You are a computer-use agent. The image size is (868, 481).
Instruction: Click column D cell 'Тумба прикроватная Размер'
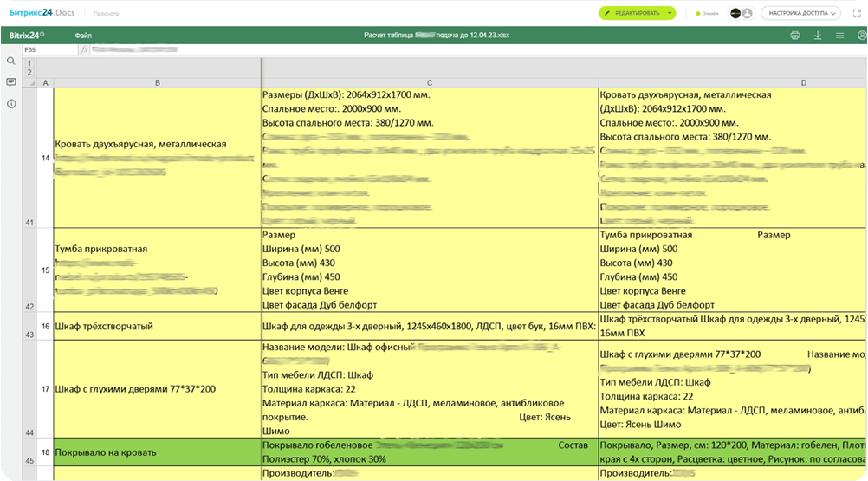coord(733,270)
